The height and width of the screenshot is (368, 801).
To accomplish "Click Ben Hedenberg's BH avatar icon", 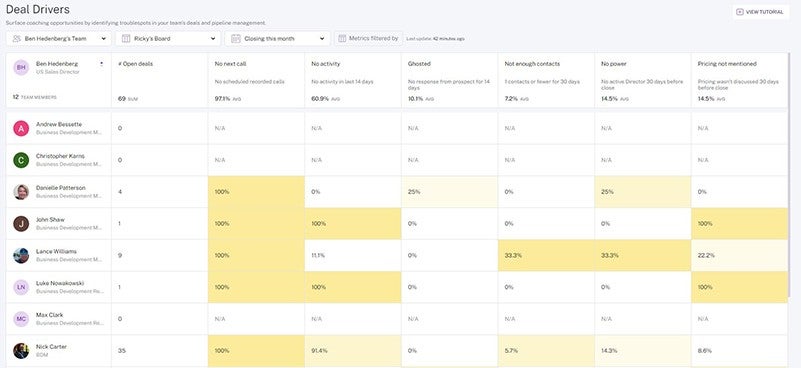I will pyautogui.click(x=21, y=67).
